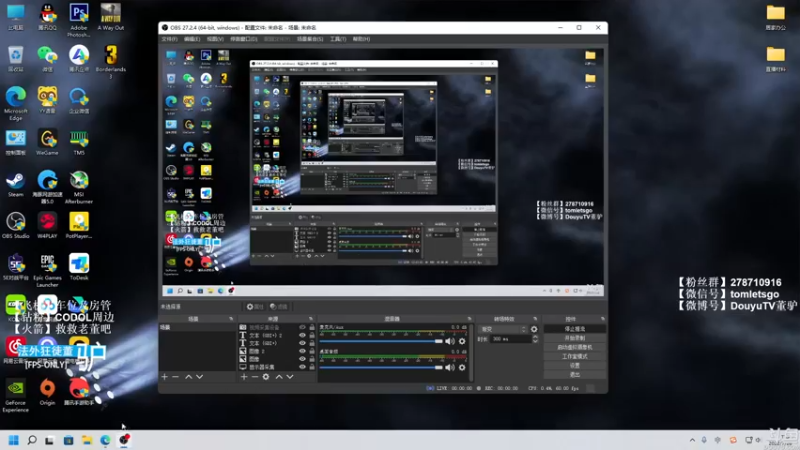
Task: Click the Exit button in Controls
Action: 574,375
